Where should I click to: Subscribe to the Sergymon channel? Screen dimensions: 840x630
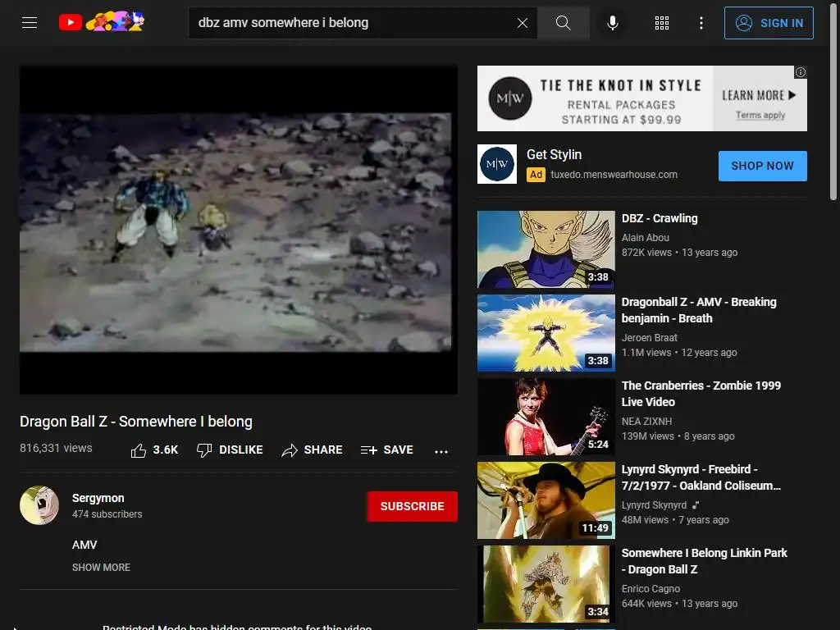point(412,506)
